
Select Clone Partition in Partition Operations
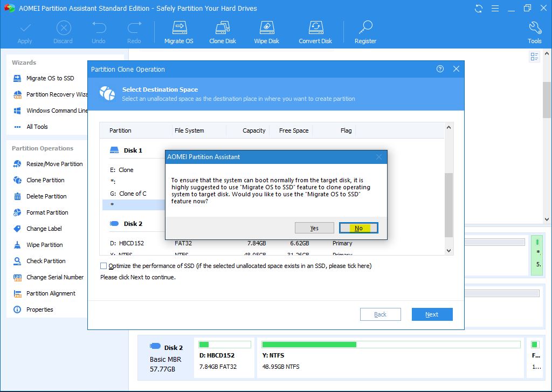pos(45,180)
